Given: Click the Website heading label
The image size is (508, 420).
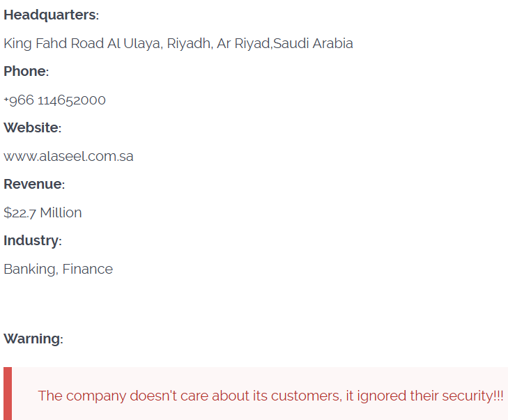Looking at the screenshot, I should (32, 128).
